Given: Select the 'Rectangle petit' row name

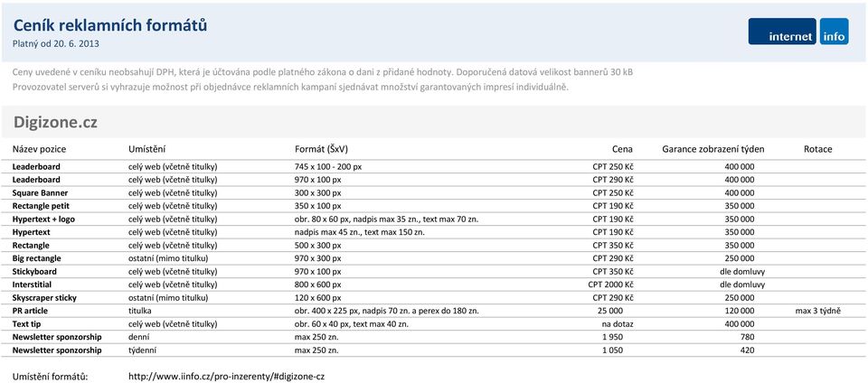Looking at the screenshot, I should [41, 206].
